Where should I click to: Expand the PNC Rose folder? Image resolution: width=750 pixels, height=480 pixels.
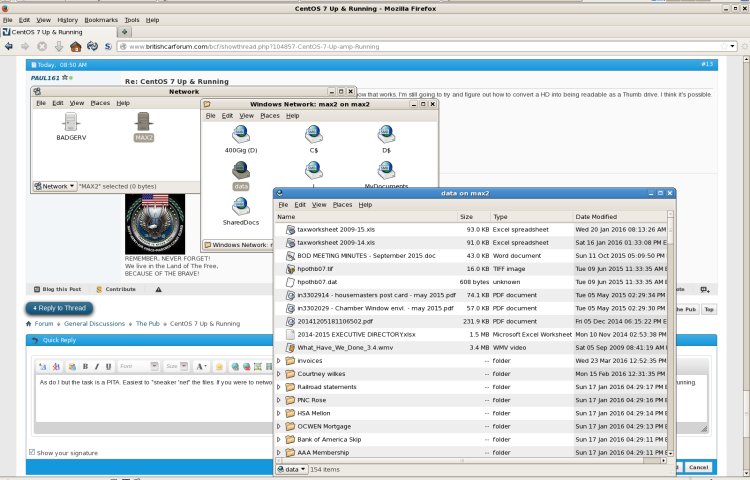point(279,400)
